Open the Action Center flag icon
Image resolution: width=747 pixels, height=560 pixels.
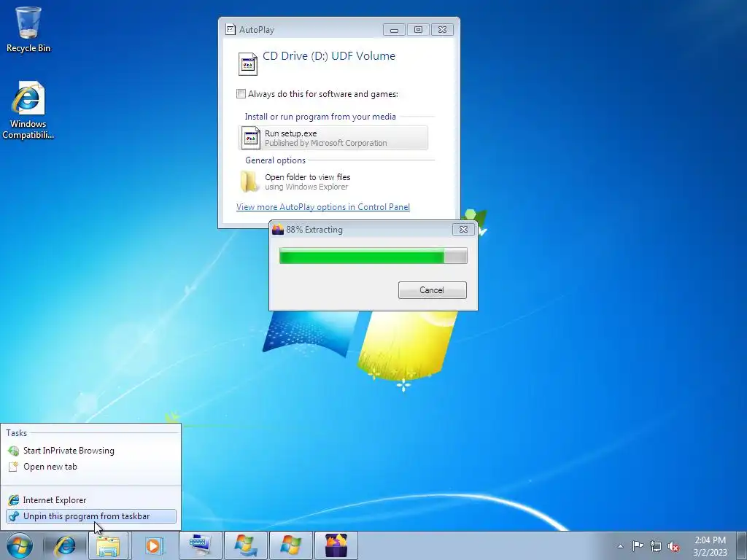[x=638, y=546]
